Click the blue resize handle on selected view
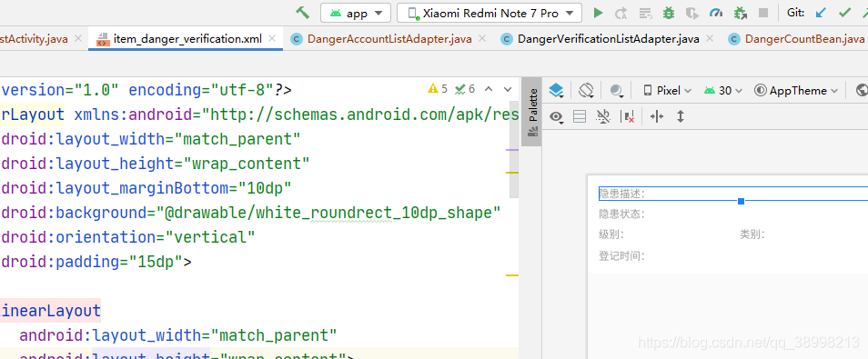Image resolution: width=868 pixels, height=359 pixels. 741,202
